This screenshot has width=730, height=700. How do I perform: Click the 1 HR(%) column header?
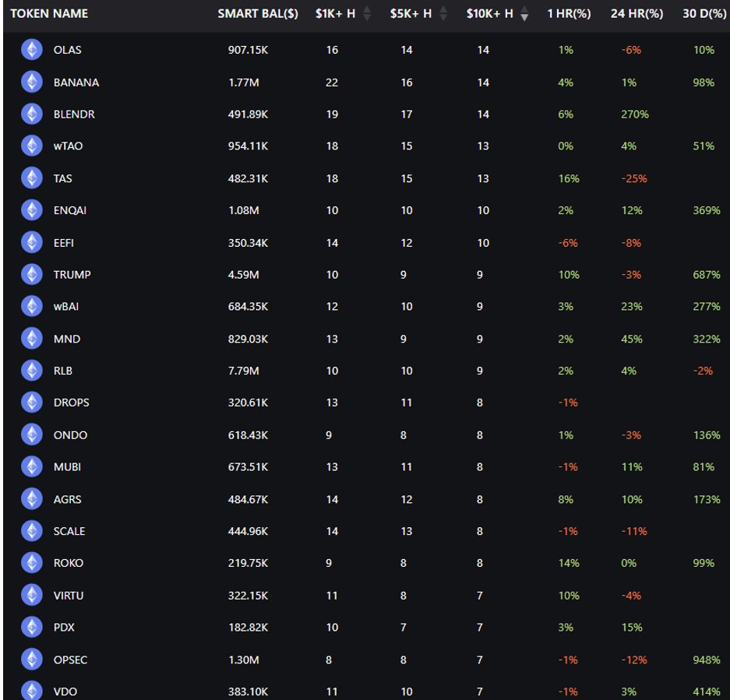(x=569, y=13)
